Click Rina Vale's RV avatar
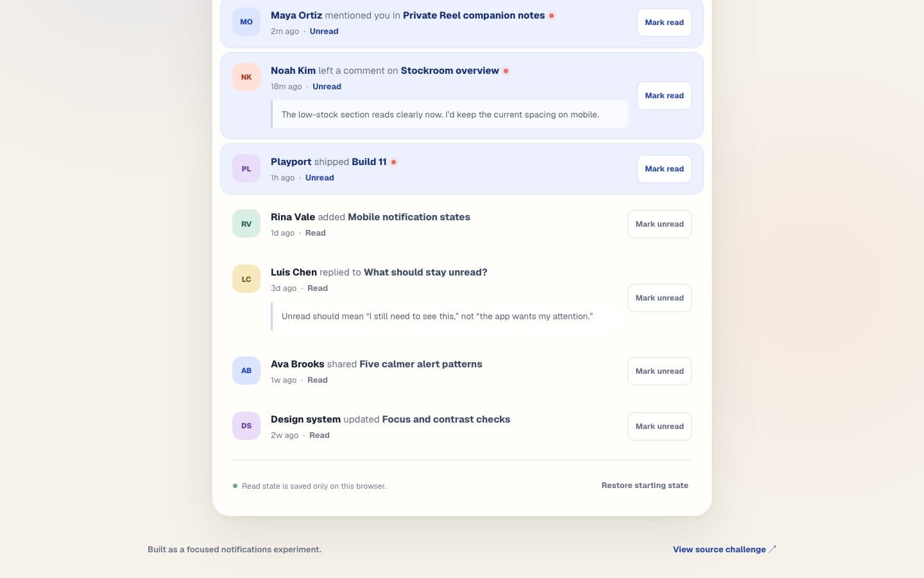The image size is (924, 578). pyautogui.click(x=246, y=224)
